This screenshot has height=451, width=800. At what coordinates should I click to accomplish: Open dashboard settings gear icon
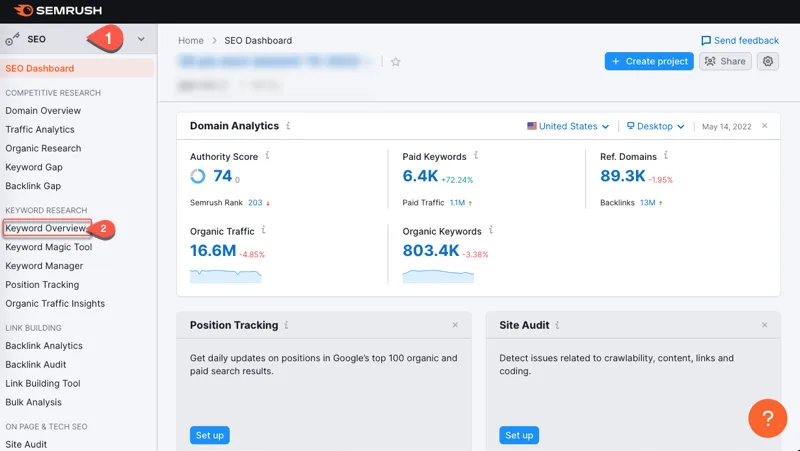coord(768,61)
